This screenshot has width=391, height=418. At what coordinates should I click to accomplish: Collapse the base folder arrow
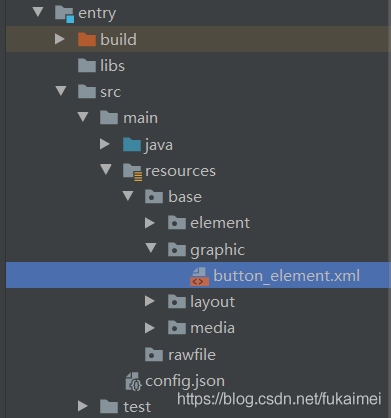pyautogui.click(x=128, y=196)
